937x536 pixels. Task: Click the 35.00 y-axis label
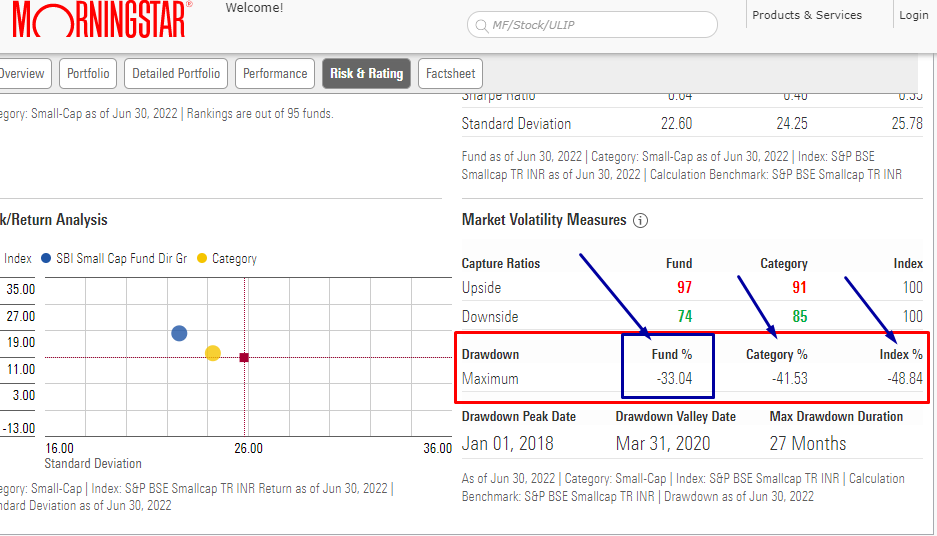pyautogui.click(x=21, y=289)
